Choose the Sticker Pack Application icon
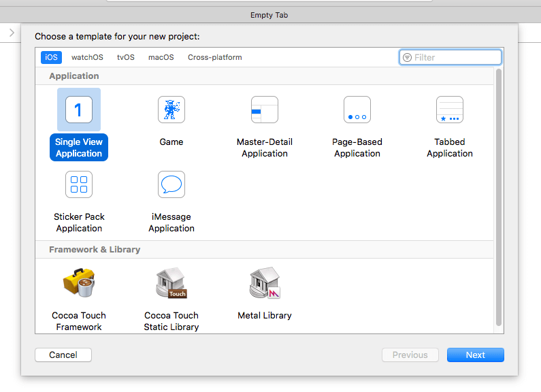 [79, 184]
